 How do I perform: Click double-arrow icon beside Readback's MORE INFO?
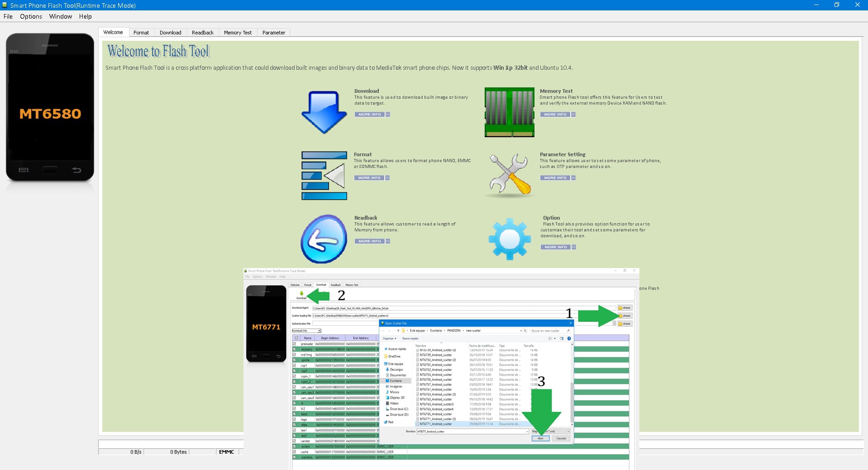coord(388,241)
